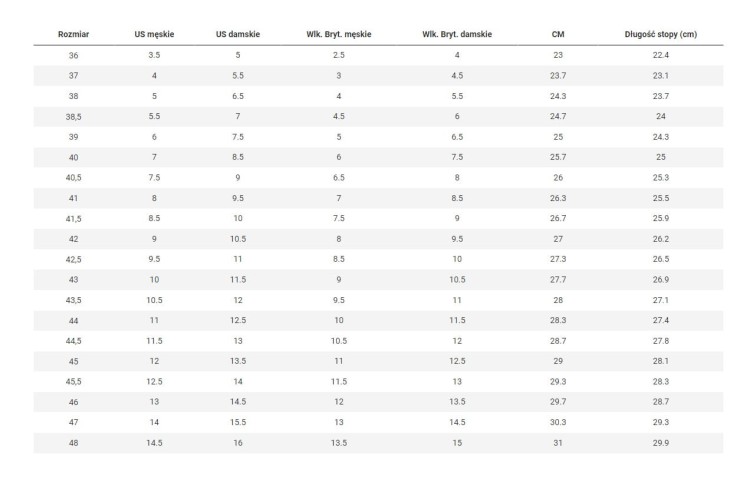Click CM value 30.3

[x=558, y=422]
